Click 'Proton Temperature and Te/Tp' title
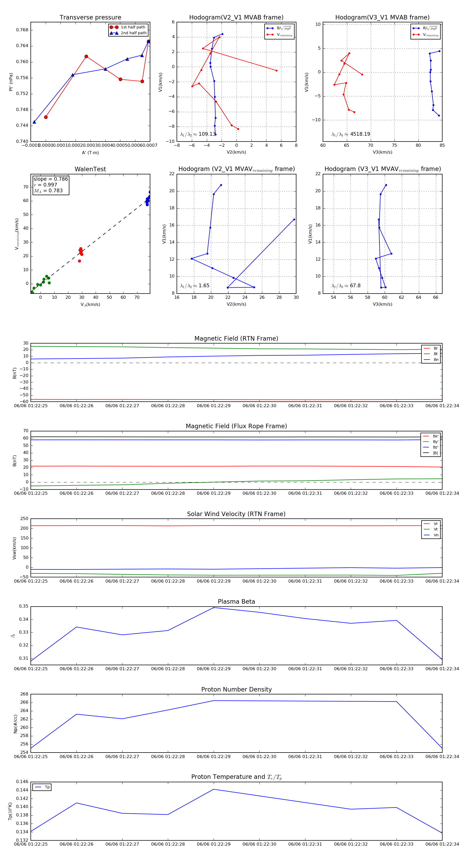Viewport: 473px width, 868px height. [x=236, y=777]
